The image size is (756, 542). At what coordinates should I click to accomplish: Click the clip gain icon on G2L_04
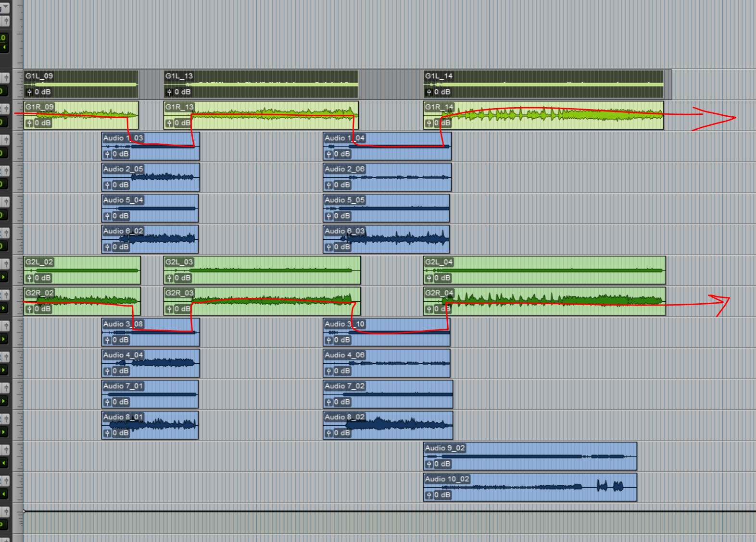[429, 278]
